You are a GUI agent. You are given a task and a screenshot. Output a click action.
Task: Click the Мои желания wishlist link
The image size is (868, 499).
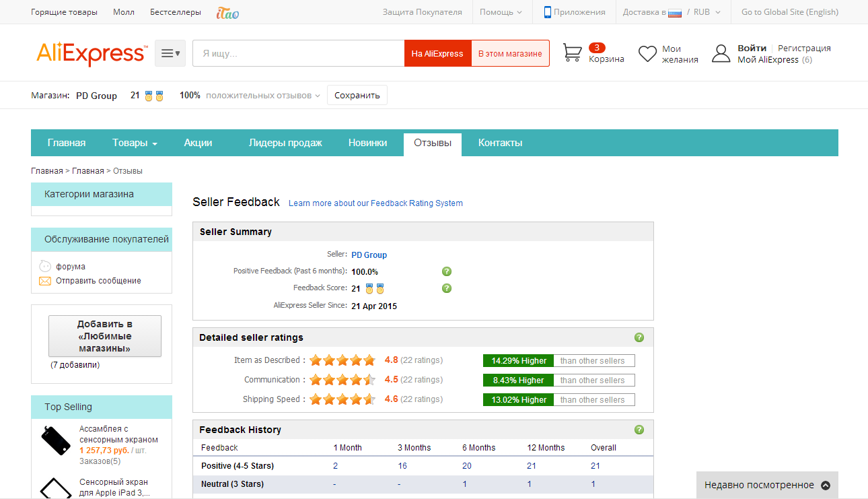click(x=680, y=54)
